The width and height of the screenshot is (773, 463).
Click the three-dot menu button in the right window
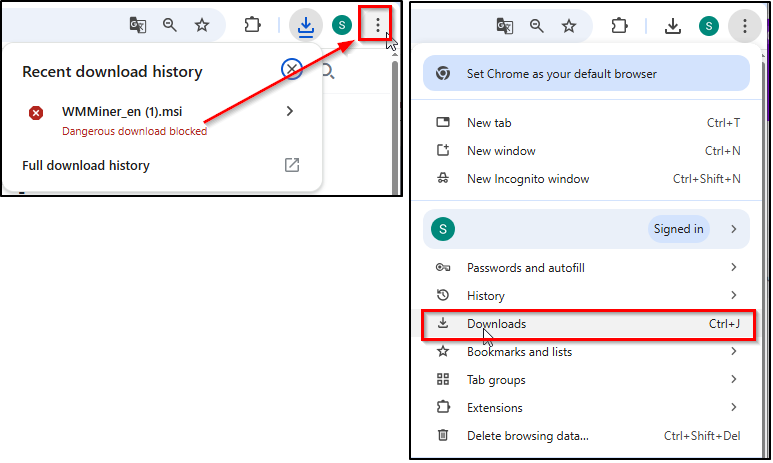745,26
